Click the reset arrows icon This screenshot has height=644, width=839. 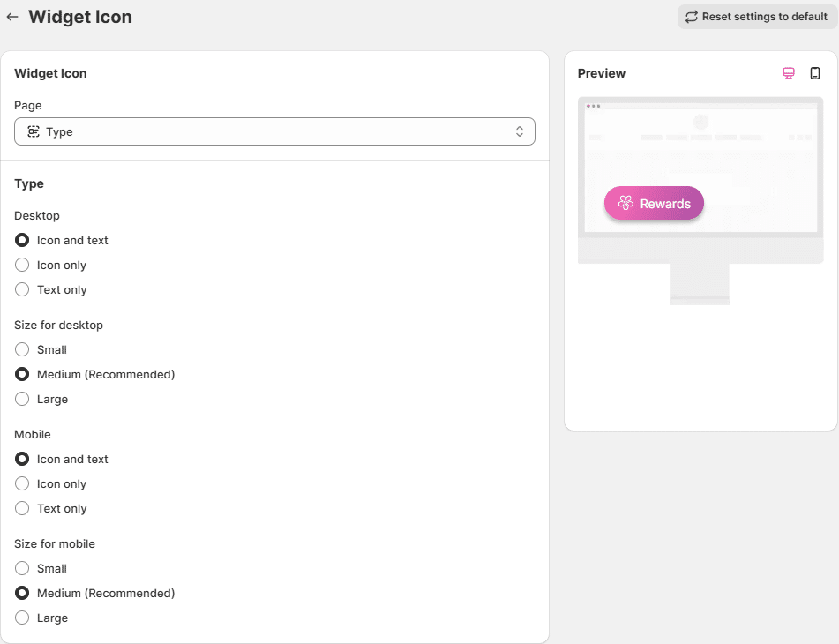click(692, 17)
